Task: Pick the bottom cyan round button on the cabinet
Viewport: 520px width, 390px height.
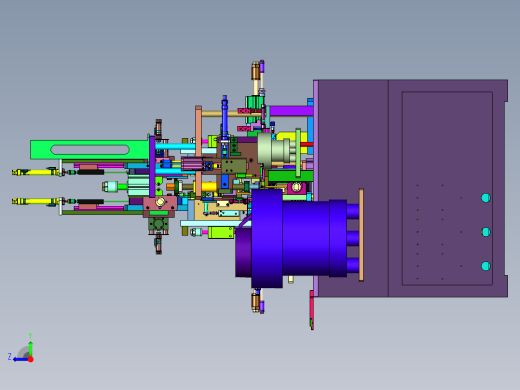Action: pyautogui.click(x=486, y=266)
